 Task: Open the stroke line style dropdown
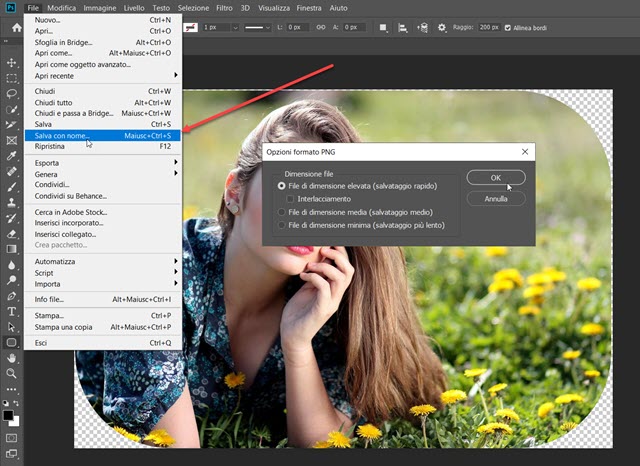(x=257, y=28)
